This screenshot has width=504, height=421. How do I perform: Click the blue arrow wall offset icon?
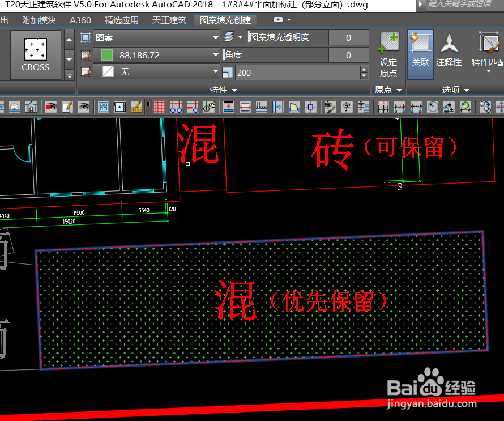pos(277,107)
